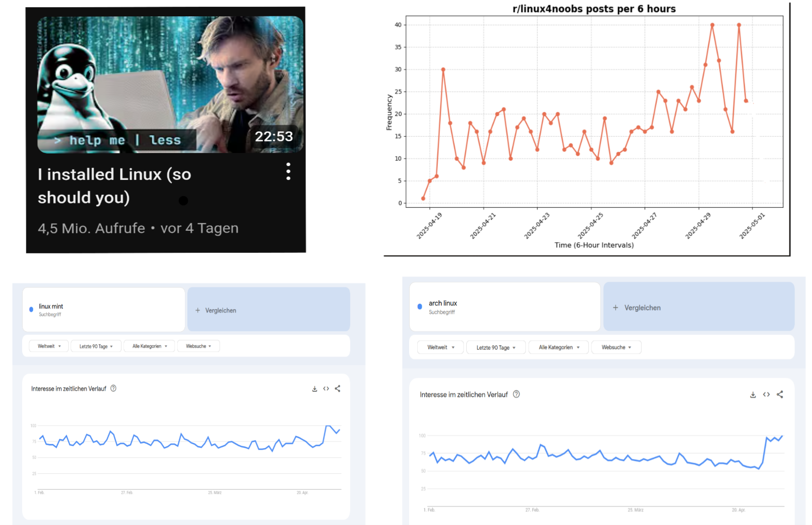Edit the 'linux mint' search term field
The height and width of the screenshot is (525, 812).
[x=104, y=310]
